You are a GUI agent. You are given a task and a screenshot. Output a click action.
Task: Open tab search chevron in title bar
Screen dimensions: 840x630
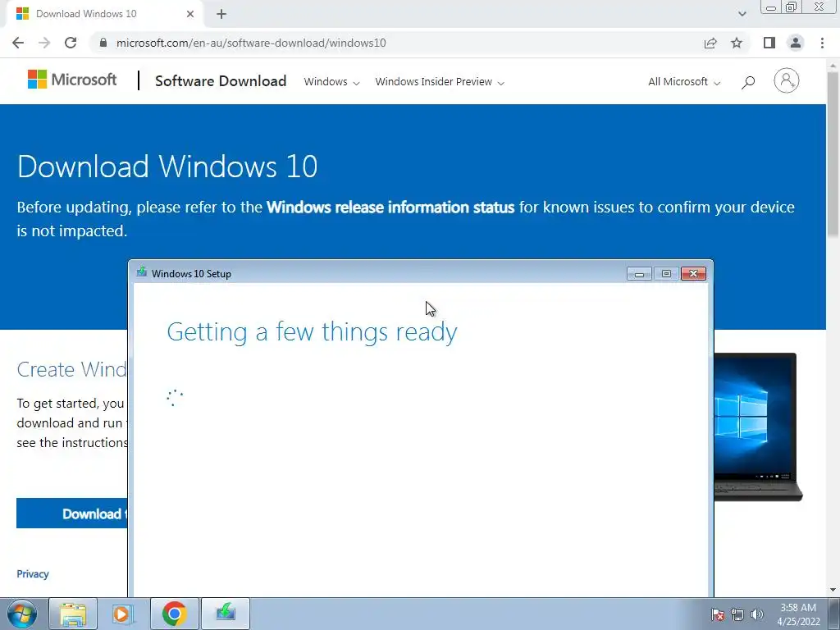[742, 14]
